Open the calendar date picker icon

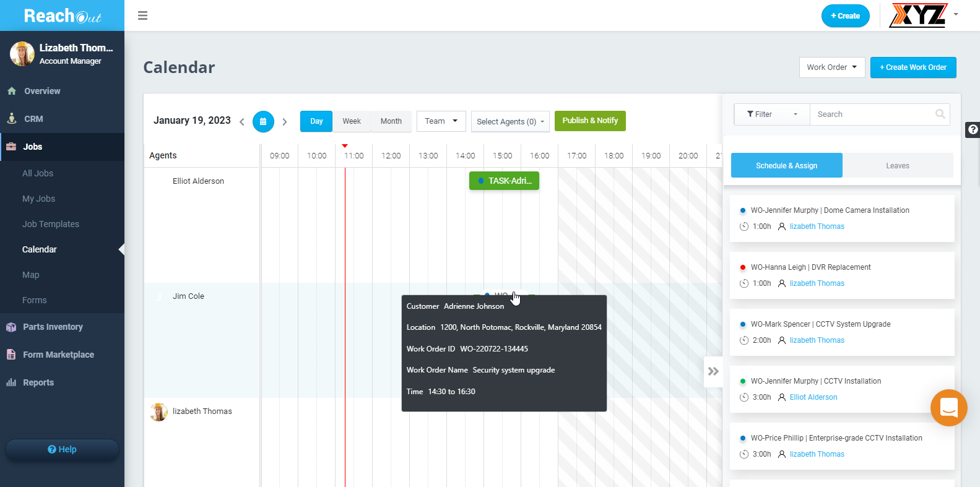[x=263, y=121]
